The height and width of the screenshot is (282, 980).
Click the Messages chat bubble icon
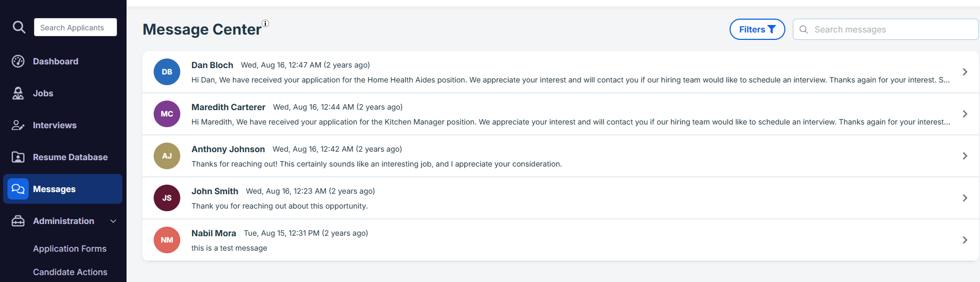tap(18, 189)
